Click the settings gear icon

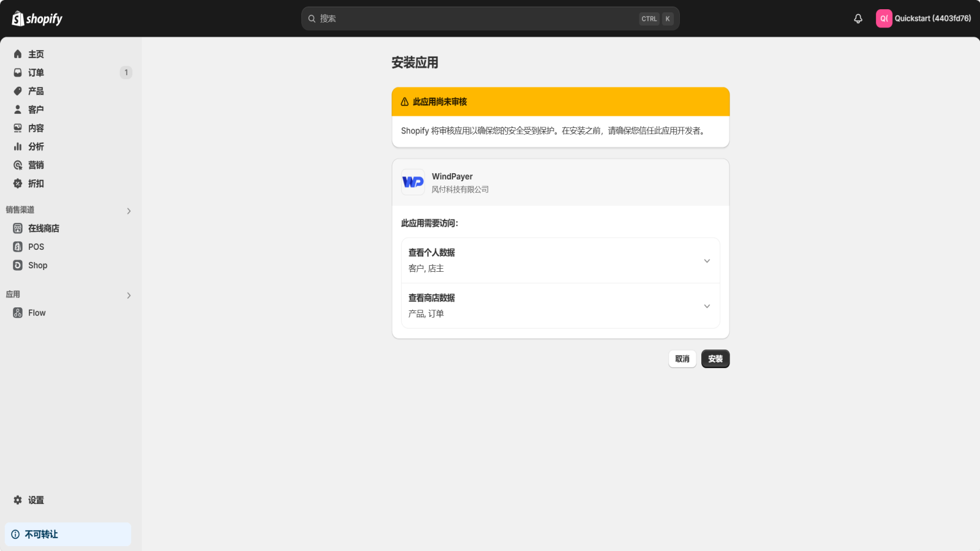pyautogui.click(x=18, y=500)
